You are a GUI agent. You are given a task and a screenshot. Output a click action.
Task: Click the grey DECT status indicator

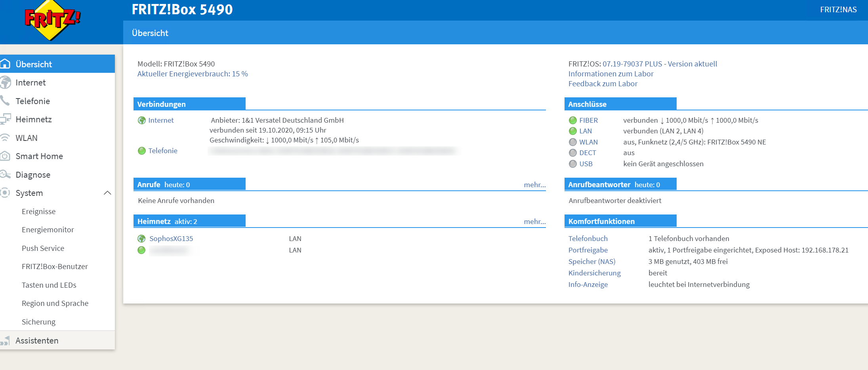pyautogui.click(x=572, y=153)
